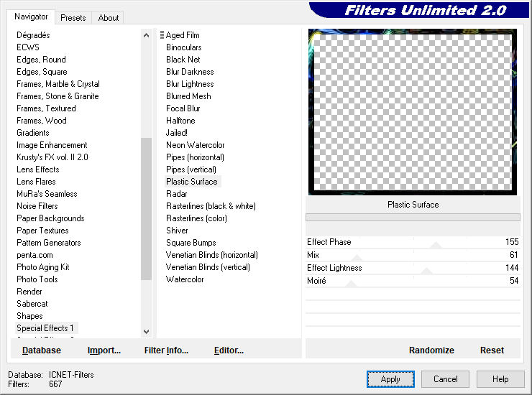
Task: Select Paper Backgrounds category
Action: pyautogui.click(x=50, y=218)
